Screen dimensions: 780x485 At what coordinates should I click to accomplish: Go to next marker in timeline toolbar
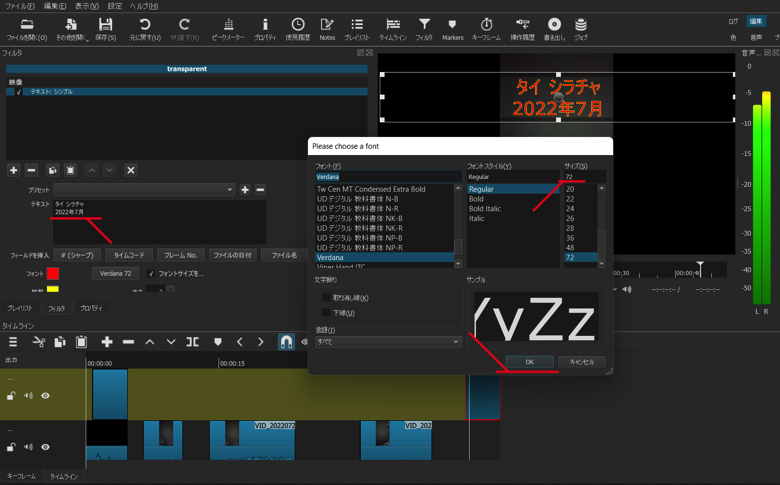261,342
